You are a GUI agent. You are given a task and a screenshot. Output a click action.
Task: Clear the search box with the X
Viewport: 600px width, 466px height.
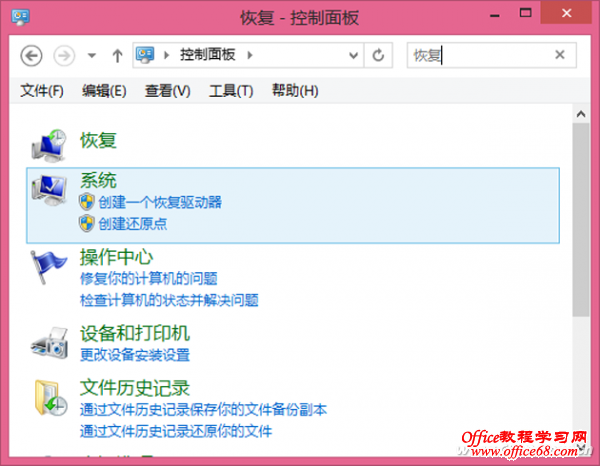(x=560, y=55)
